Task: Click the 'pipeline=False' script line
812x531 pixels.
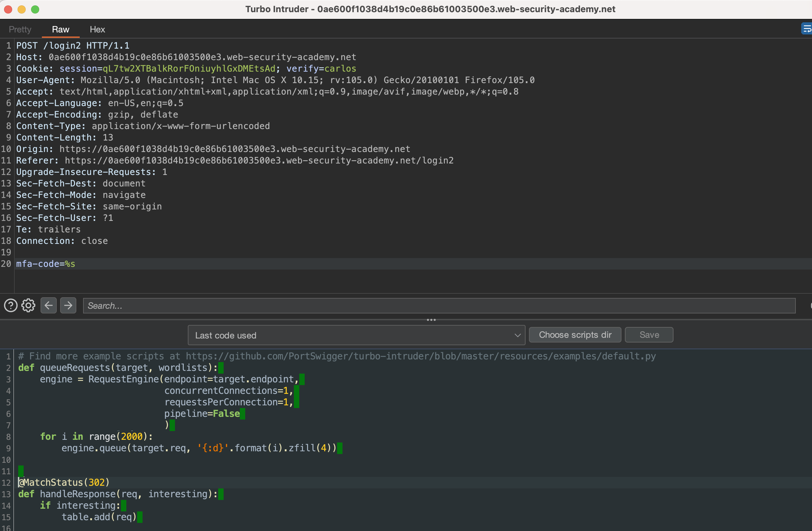Action: pyautogui.click(x=202, y=413)
